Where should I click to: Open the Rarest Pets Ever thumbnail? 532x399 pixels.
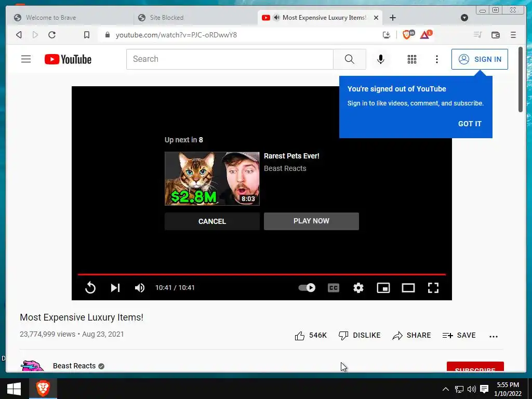pyautogui.click(x=212, y=179)
